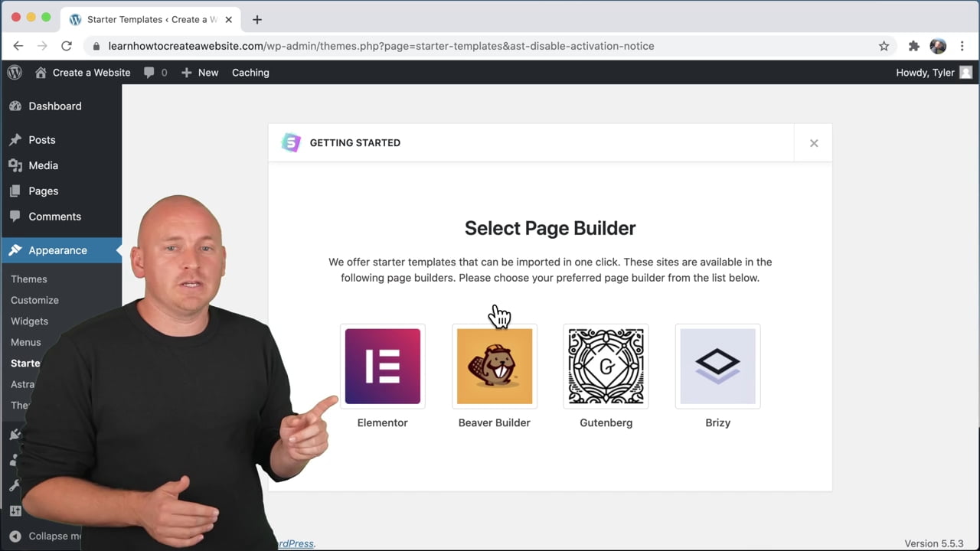Open Widgets submenu item
This screenshot has height=551, width=980.
tap(29, 321)
